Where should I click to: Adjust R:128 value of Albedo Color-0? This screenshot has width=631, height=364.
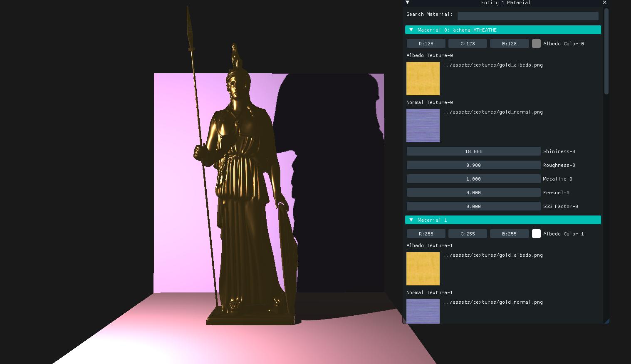point(426,44)
